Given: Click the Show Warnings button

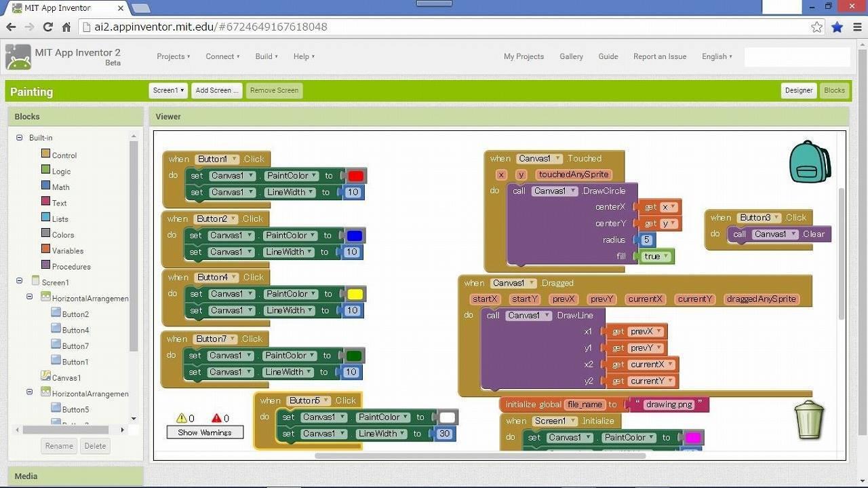Looking at the screenshot, I should click(x=205, y=432).
